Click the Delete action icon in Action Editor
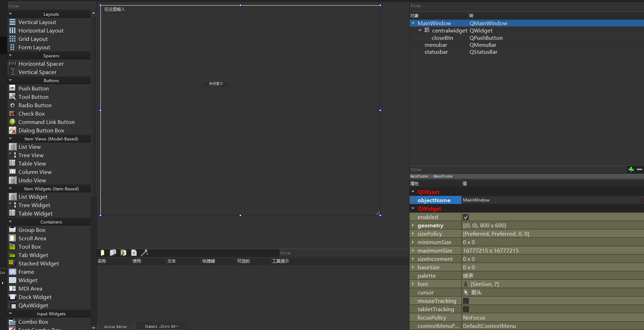Screen dimensions: 644x330 134,252
